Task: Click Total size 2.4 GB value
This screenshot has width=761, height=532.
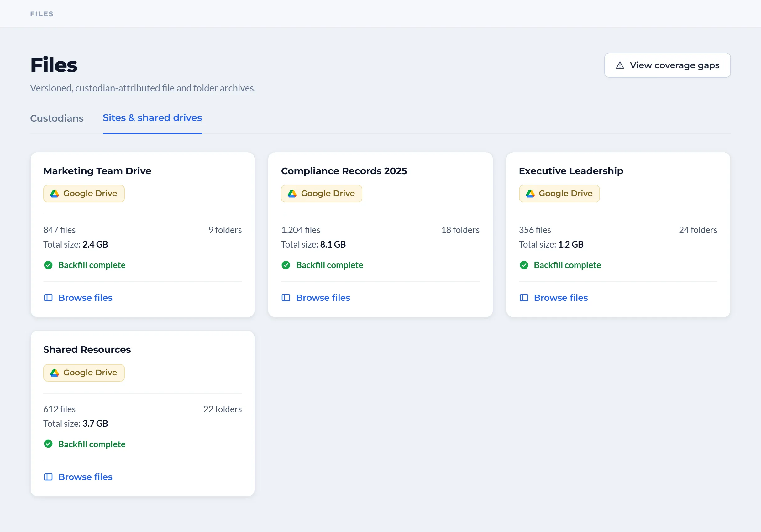Action: pos(95,244)
